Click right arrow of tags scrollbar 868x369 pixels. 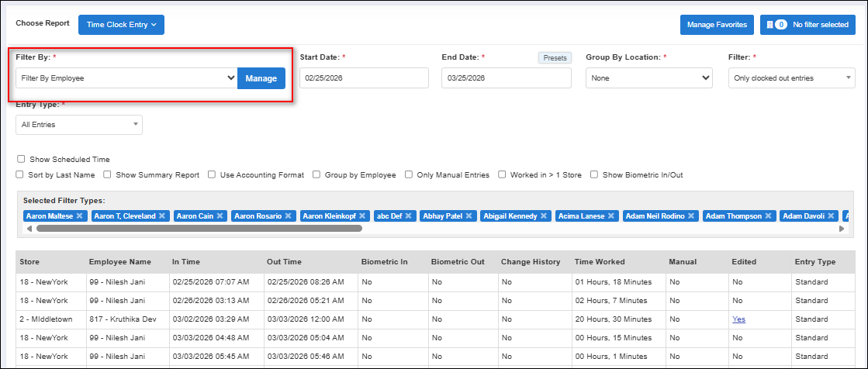coord(842,229)
